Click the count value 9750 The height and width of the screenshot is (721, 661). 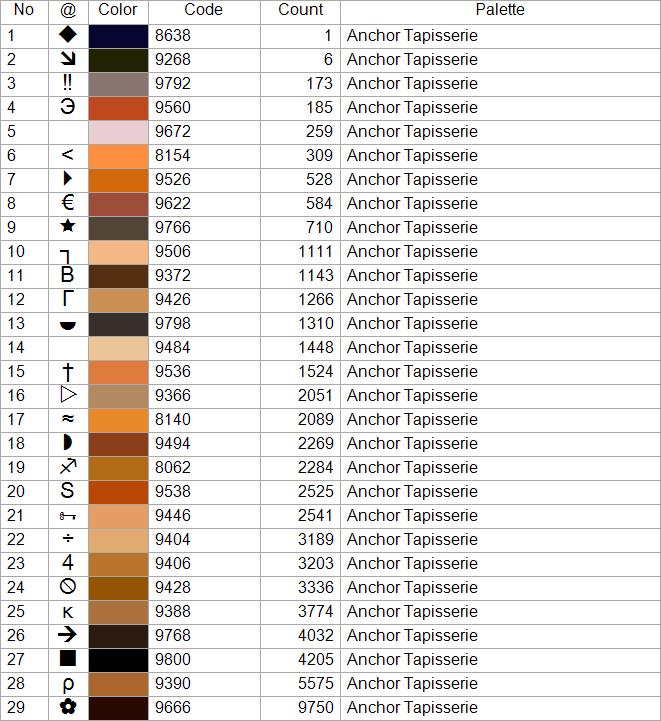point(315,707)
